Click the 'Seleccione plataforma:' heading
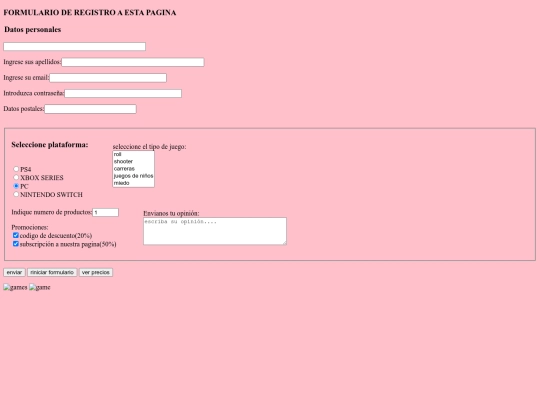Screen dimensions: 540x405 click(x=50, y=145)
